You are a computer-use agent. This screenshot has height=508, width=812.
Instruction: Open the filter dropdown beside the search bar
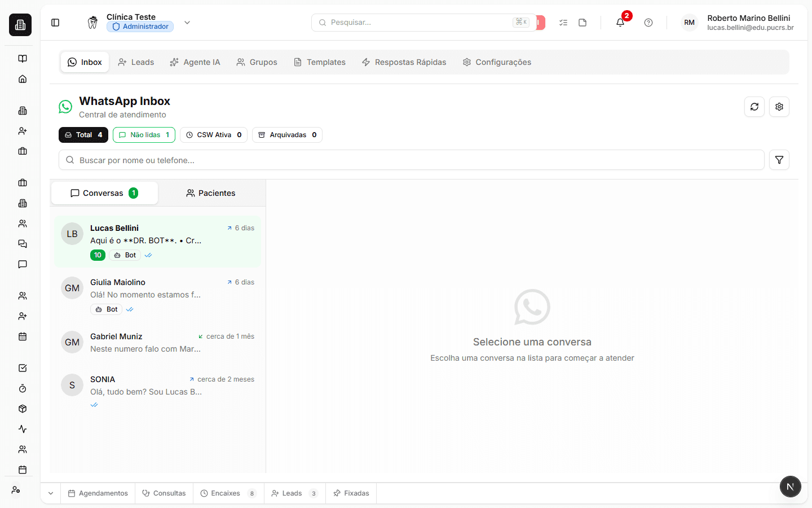click(779, 160)
